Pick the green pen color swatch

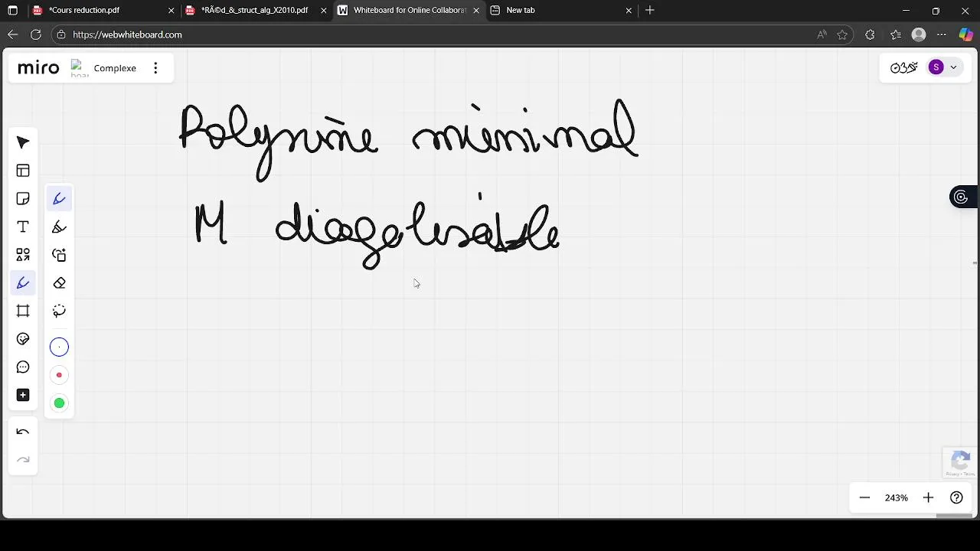pos(59,403)
